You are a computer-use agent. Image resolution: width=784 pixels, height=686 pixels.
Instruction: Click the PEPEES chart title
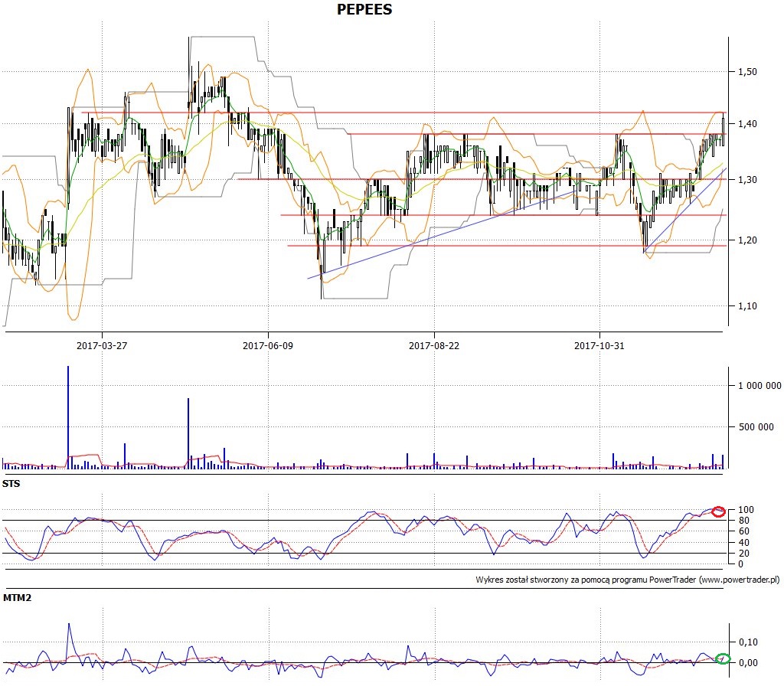pyautogui.click(x=364, y=9)
